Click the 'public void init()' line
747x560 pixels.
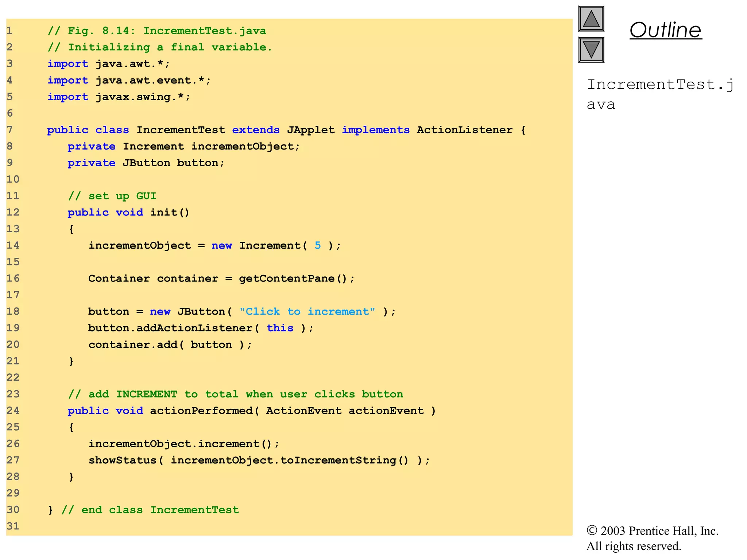[128, 212]
